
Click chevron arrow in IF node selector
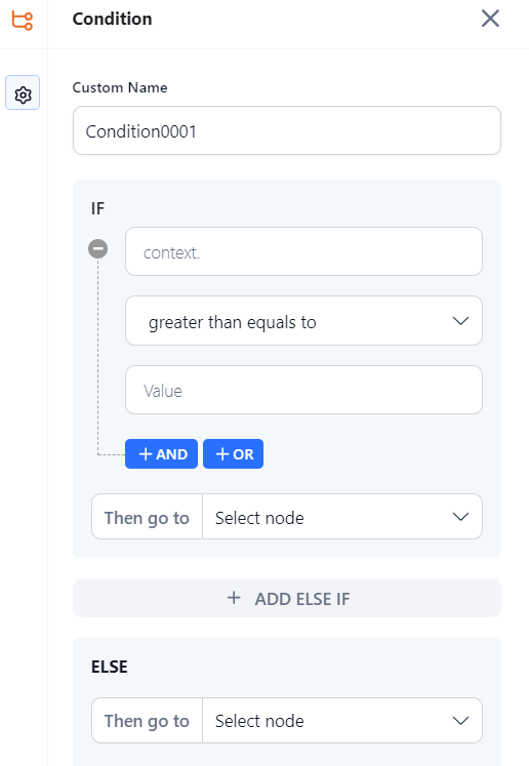pos(461,517)
